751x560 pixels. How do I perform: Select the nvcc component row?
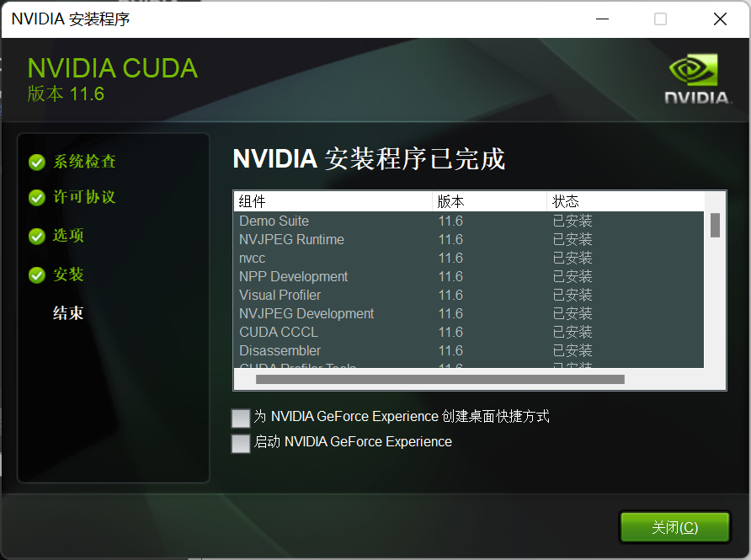click(x=469, y=259)
